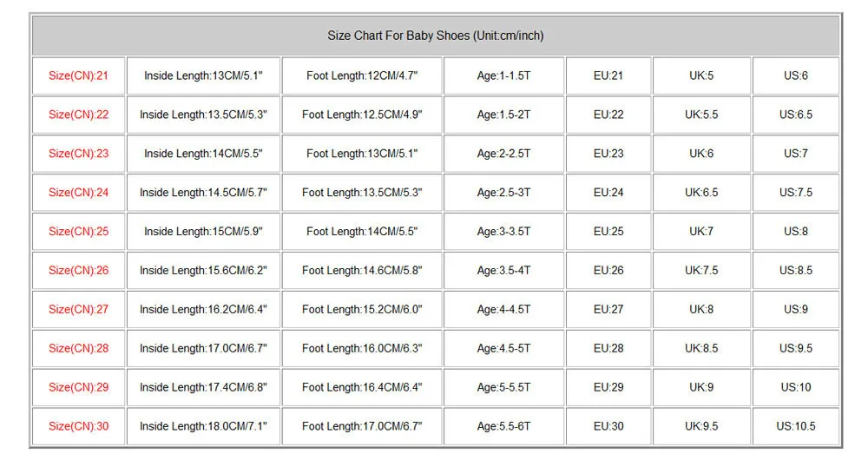Viewport: 868px width, 460px height.
Task: Click the Size Chart For Baby Shoes header
Action: [435, 36]
